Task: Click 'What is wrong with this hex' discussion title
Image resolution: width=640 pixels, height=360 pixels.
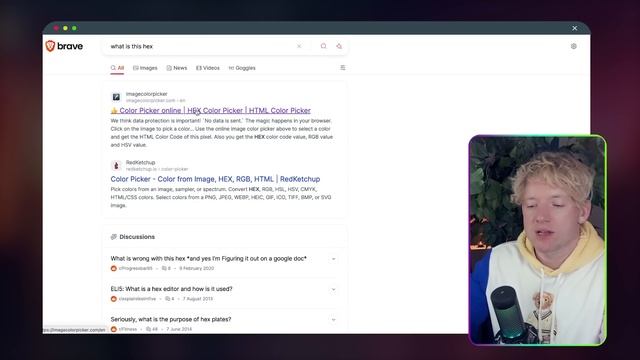Action: click(x=209, y=258)
